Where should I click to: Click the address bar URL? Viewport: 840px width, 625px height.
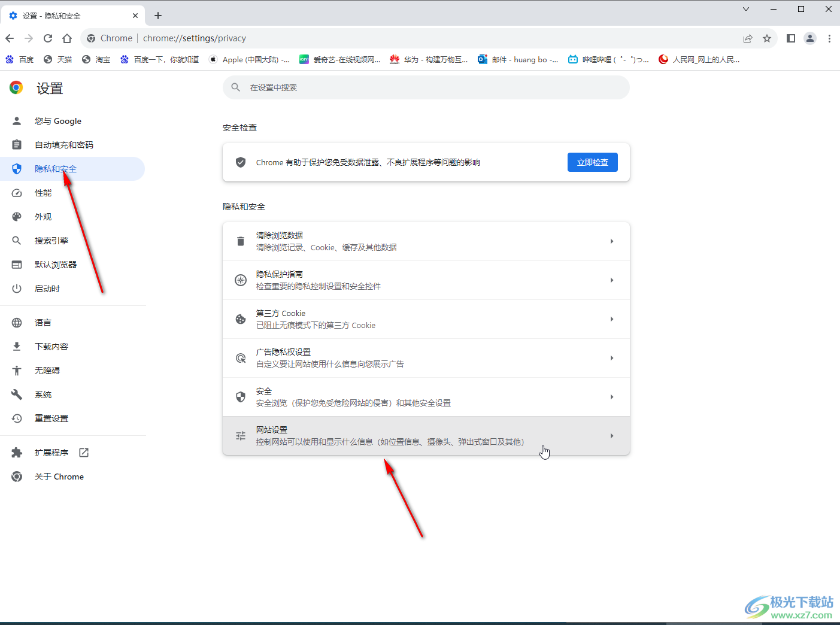(x=195, y=38)
